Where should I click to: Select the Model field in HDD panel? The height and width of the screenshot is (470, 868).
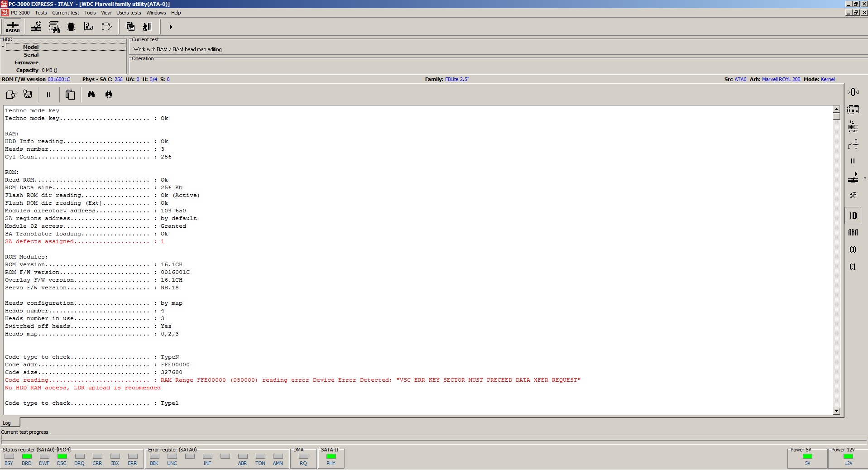click(x=66, y=47)
